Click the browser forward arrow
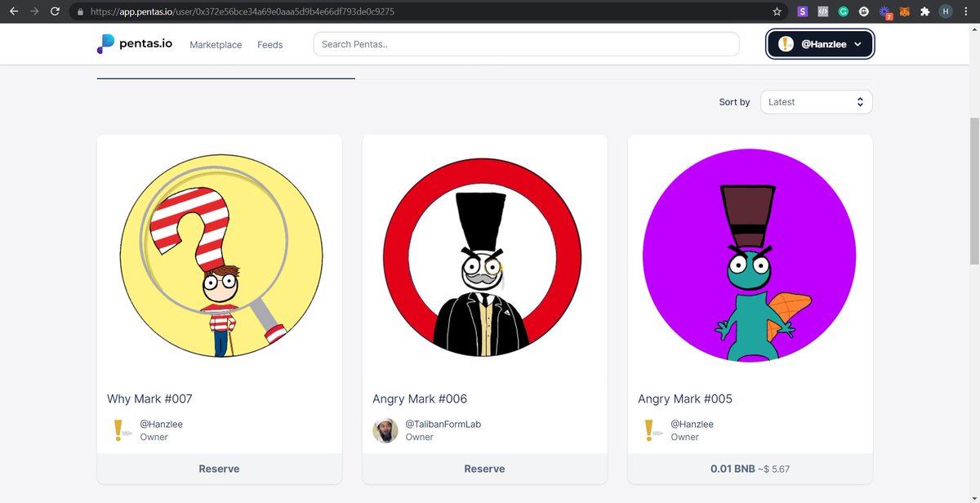 (x=34, y=11)
